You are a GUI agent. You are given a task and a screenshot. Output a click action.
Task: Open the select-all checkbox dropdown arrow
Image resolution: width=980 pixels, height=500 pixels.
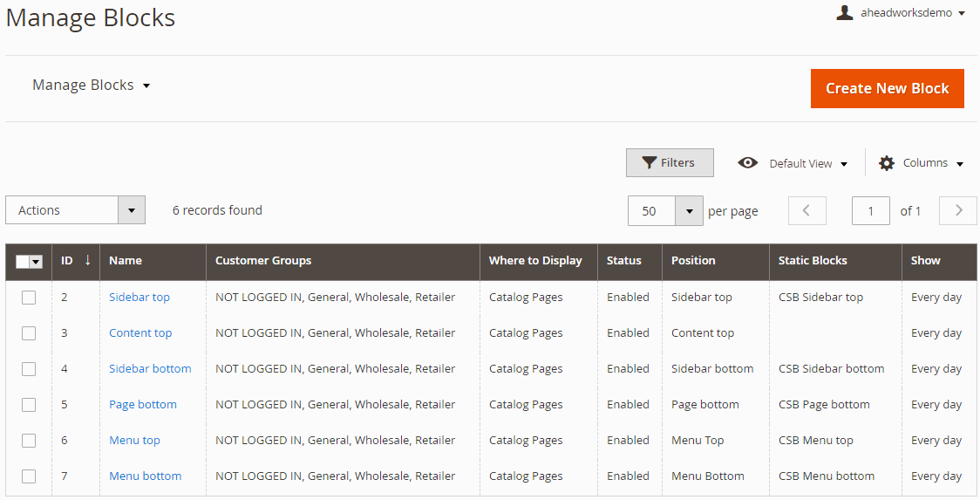[37, 262]
